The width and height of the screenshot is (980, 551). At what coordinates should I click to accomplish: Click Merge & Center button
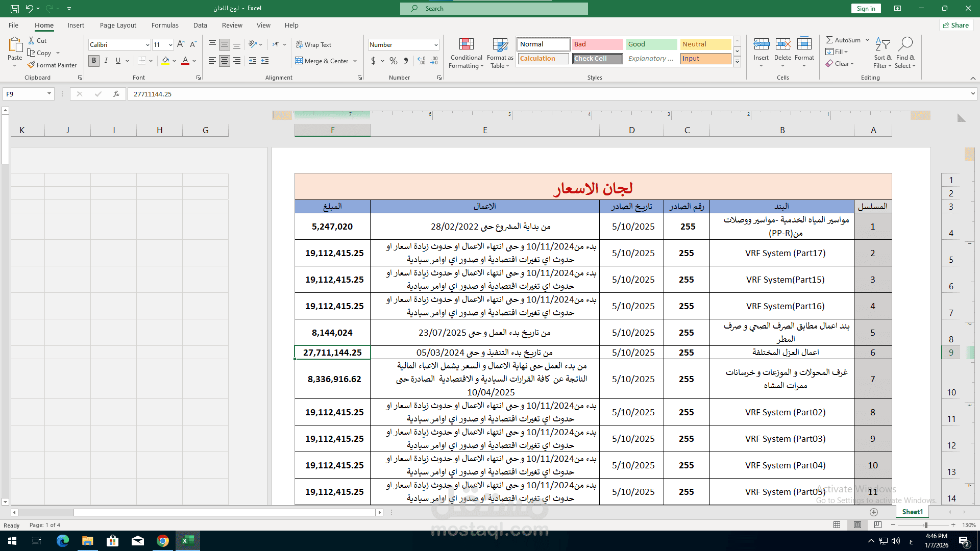coord(322,61)
